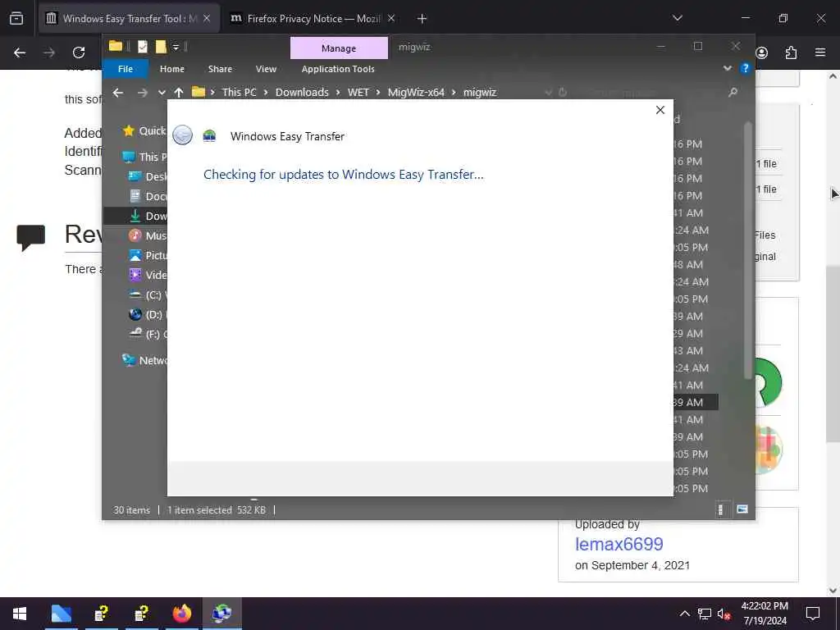
Task: Select Videos in navigation pane
Action: tap(148, 275)
